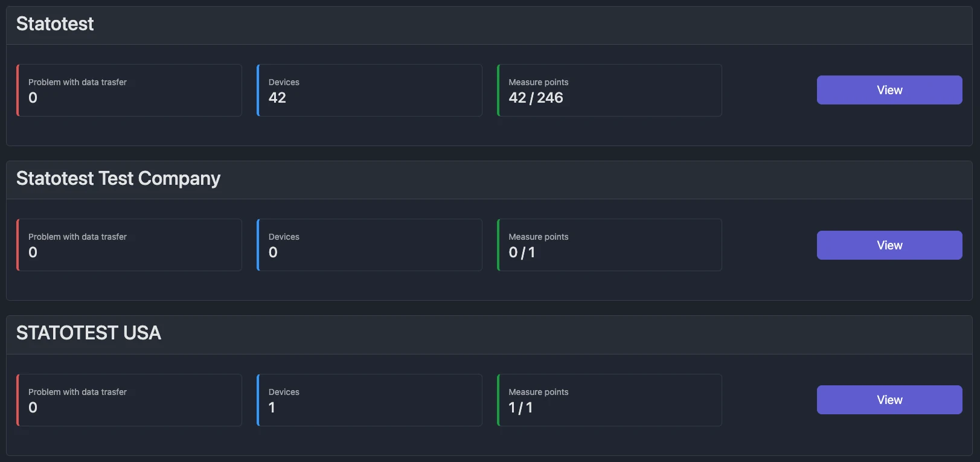Open the Measure points tile showing 1/1

point(609,400)
